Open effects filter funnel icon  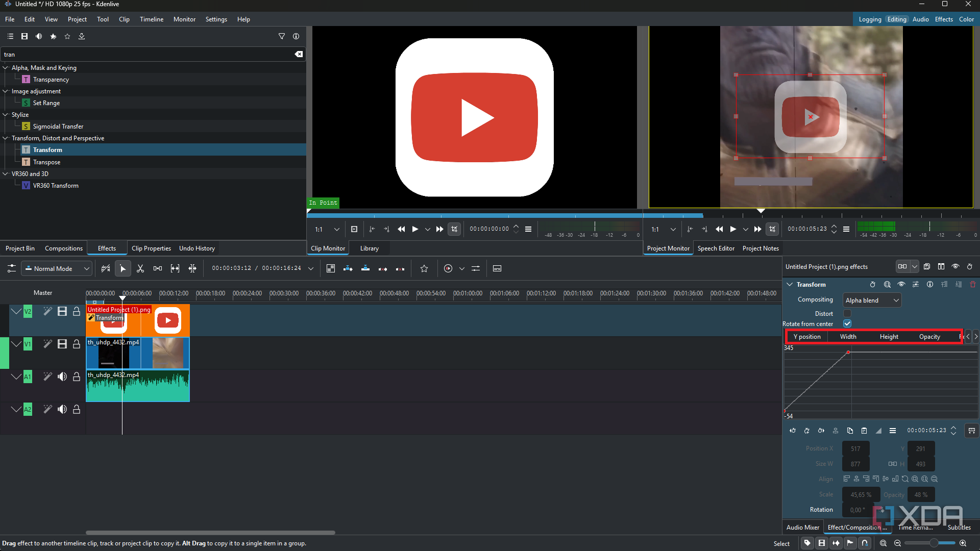tap(282, 36)
